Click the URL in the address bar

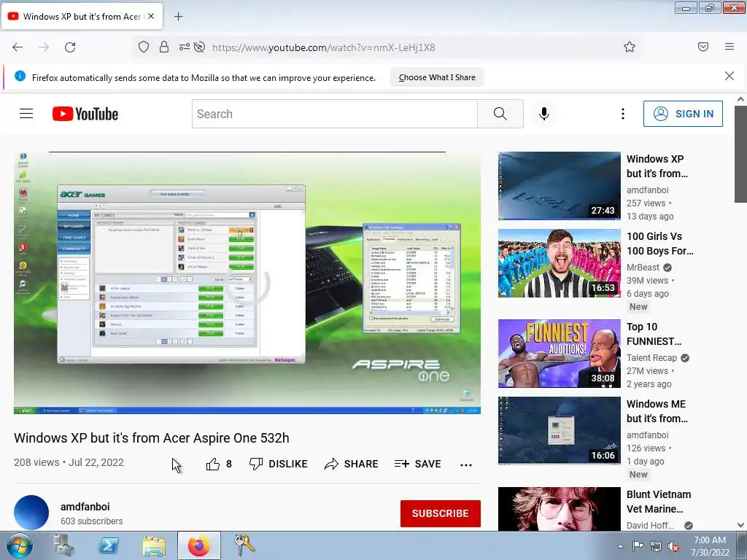coord(323,47)
